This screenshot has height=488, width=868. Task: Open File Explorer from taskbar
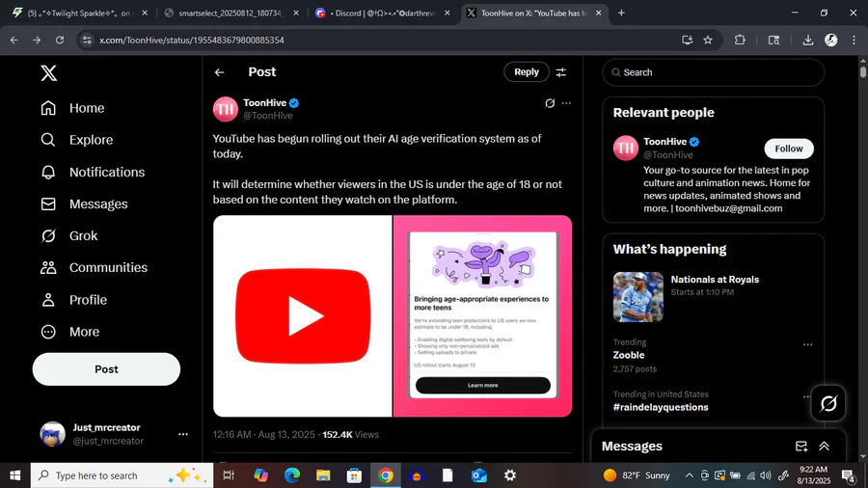[x=323, y=475]
